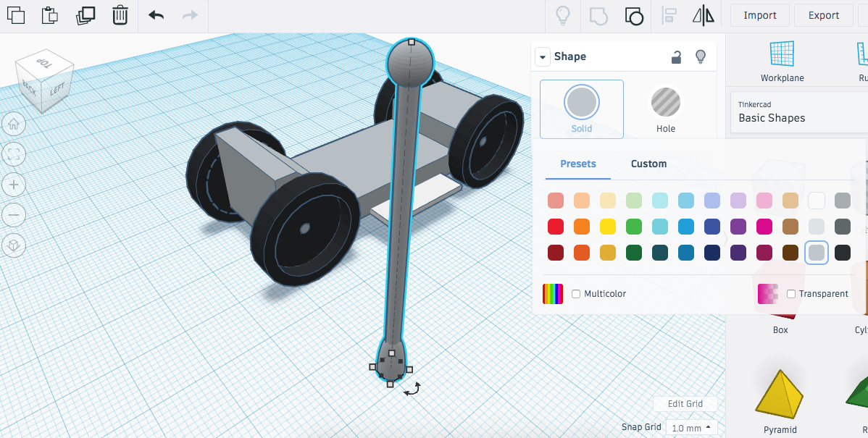Viewport: 868px width, 438px height.
Task: Click the Group shapes icon
Action: click(598, 15)
